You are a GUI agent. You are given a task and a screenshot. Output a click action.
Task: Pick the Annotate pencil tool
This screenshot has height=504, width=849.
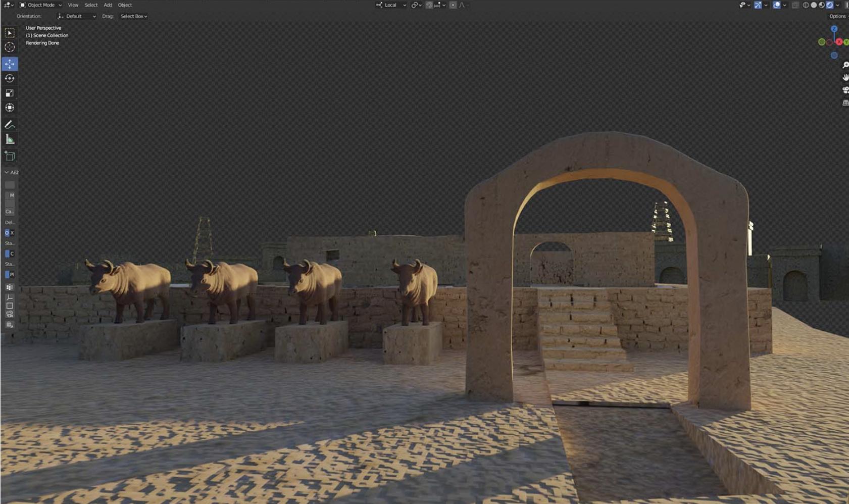pyautogui.click(x=10, y=124)
